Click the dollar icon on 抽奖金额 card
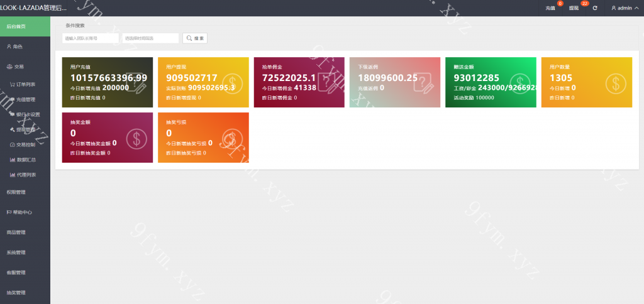The image size is (644, 304). (136, 139)
